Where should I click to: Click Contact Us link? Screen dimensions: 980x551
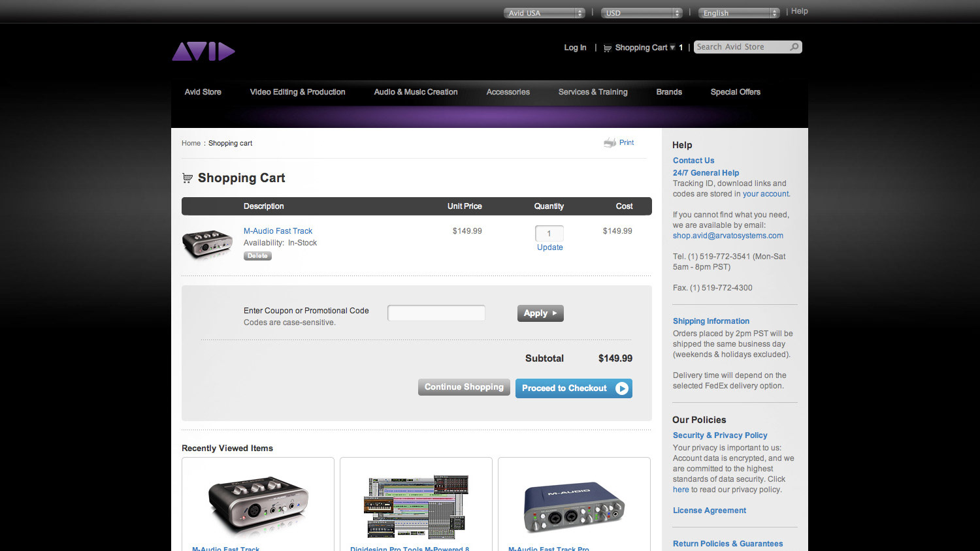tap(693, 161)
